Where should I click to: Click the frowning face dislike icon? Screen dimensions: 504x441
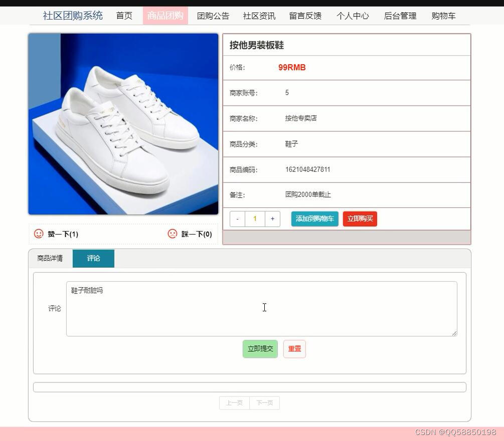172,234
